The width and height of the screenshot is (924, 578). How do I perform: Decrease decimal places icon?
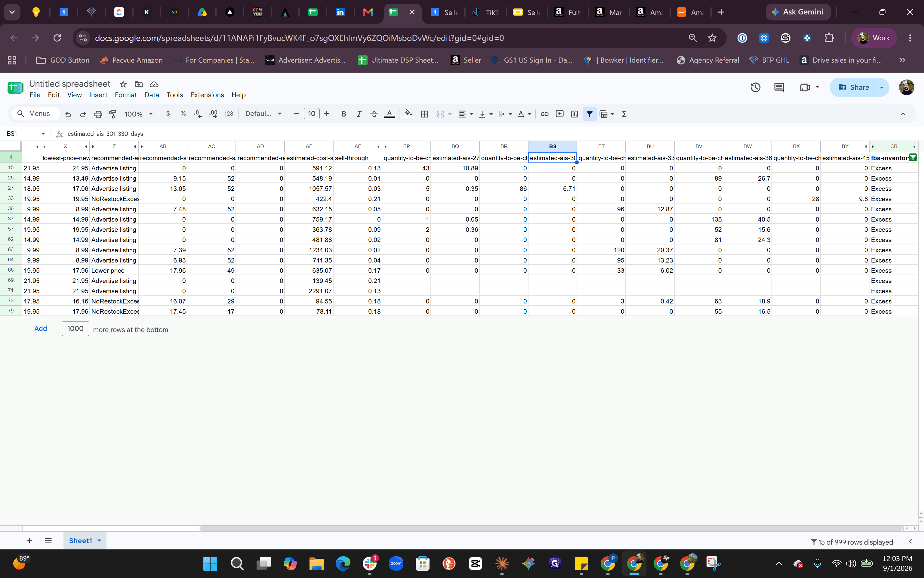pos(198,113)
